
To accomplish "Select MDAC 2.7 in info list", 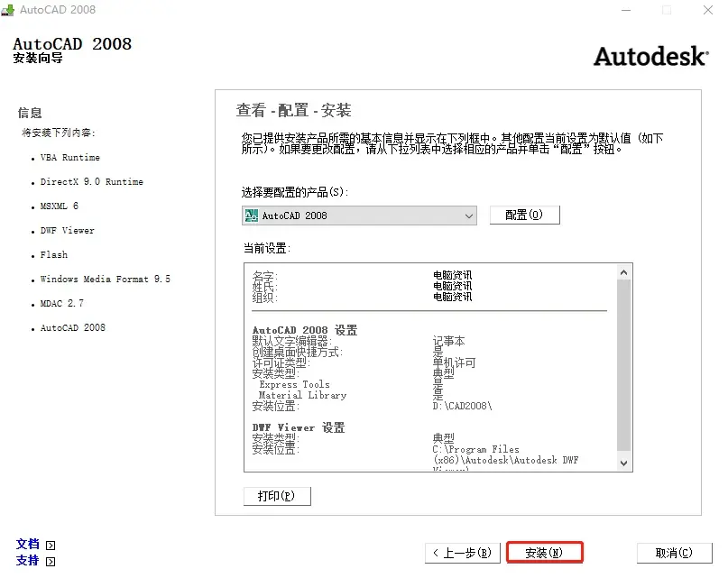I will 61,303.
